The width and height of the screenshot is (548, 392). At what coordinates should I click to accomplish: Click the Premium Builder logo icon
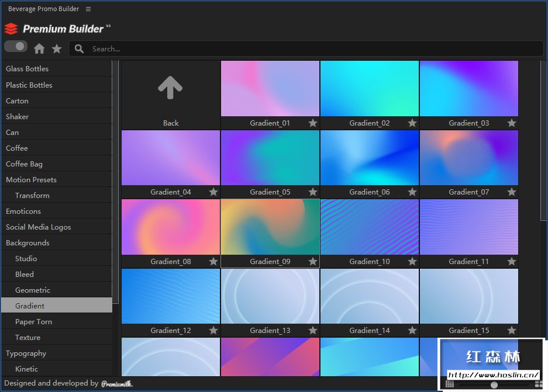click(x=11, y=29)
